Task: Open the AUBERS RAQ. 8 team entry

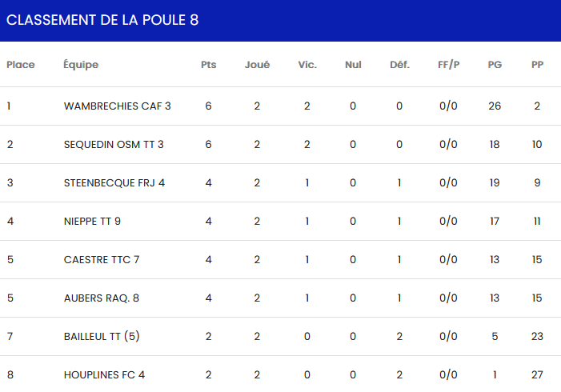Action: tap(102, 298)
